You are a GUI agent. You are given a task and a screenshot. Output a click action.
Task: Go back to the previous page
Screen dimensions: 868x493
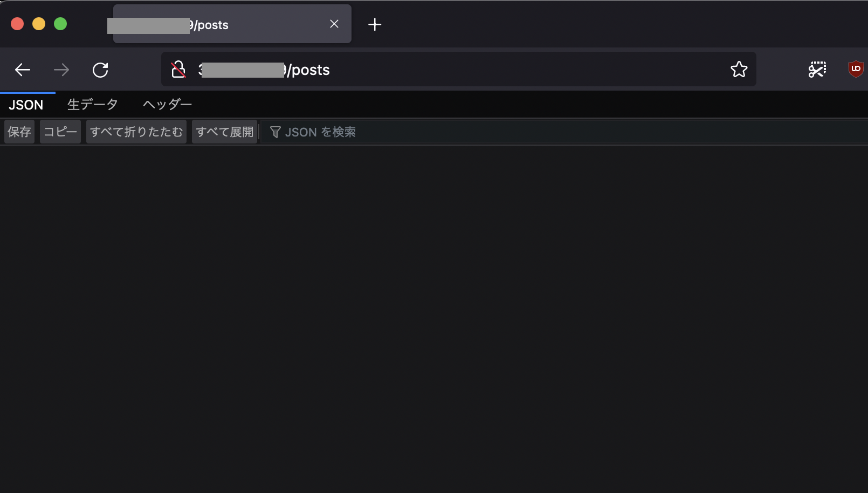(x=23, y=70)
